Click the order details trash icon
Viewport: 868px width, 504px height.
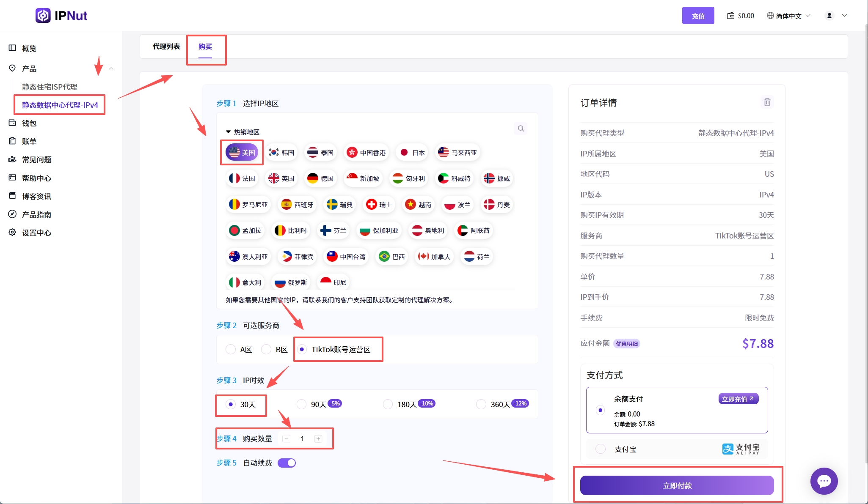pos(767,102)
